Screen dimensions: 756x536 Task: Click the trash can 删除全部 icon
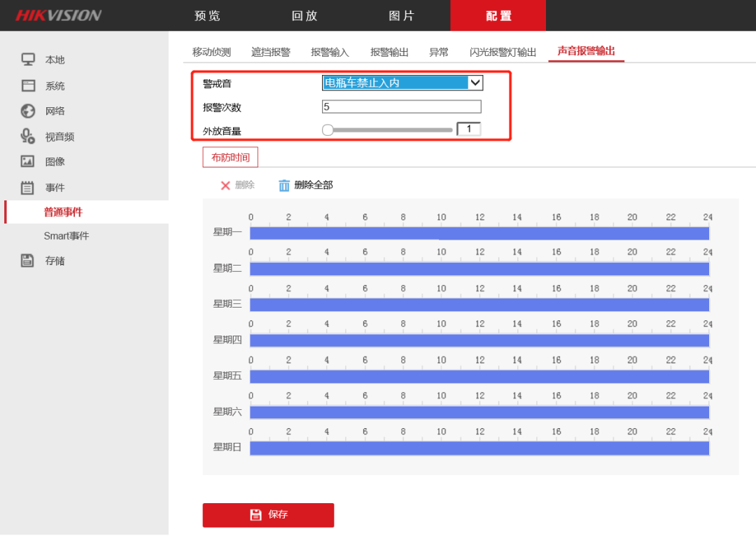pyautogui.click(x=284, y=186)
